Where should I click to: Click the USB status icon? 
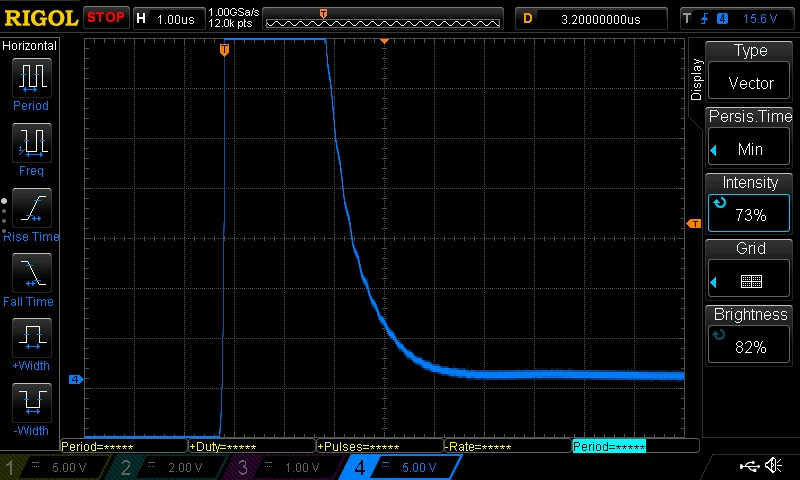(749, 466)
